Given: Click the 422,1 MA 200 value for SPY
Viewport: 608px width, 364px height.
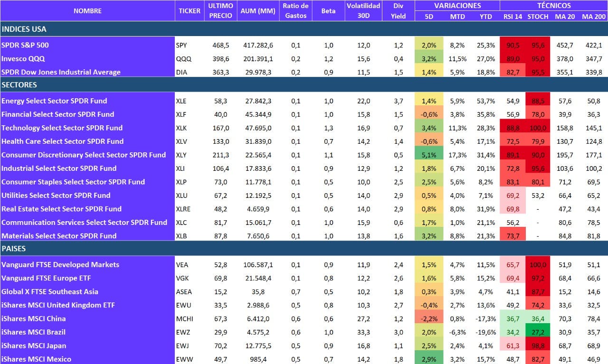Looking at the screenshot, I should click(x=594, y=46).
